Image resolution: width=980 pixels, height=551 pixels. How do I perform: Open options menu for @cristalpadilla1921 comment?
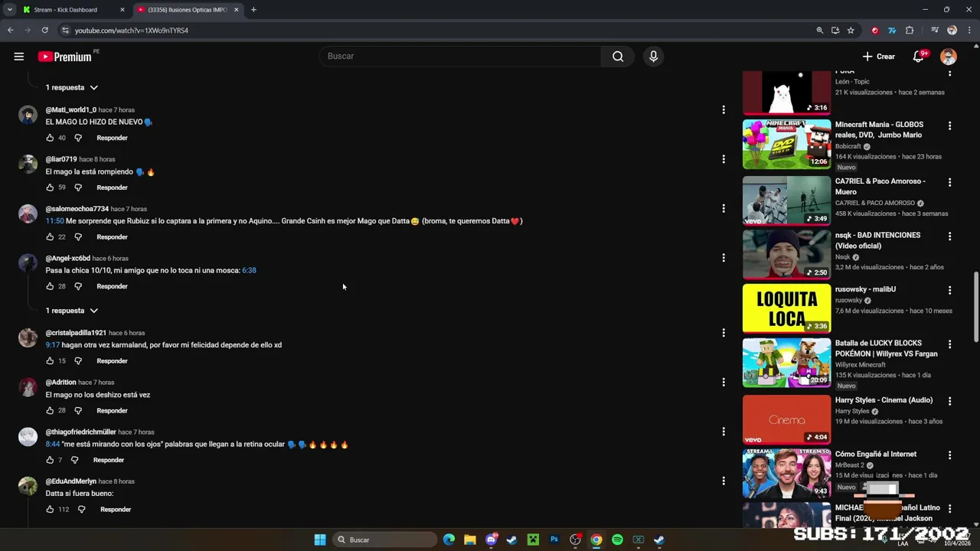point(724,333)
